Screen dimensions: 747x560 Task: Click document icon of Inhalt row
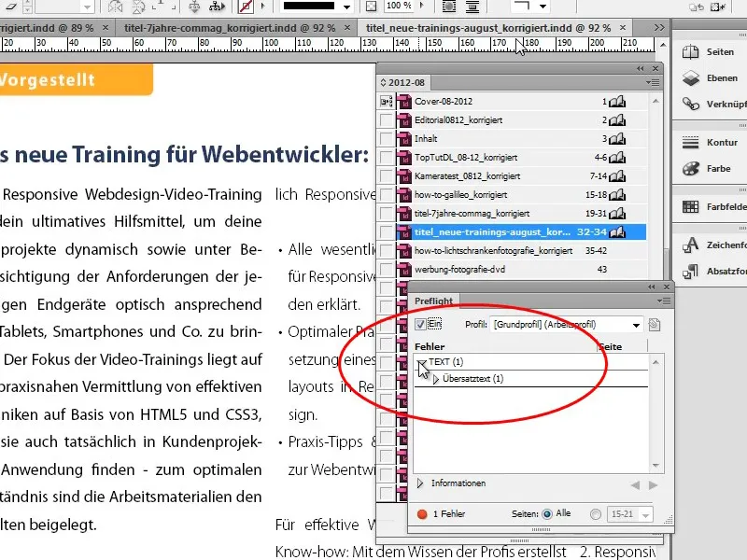pyautogui.click(x=404, y=139)
